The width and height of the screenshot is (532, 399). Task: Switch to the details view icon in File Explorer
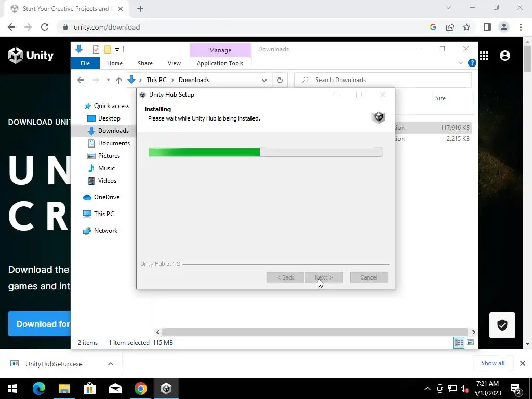point(459,343)
